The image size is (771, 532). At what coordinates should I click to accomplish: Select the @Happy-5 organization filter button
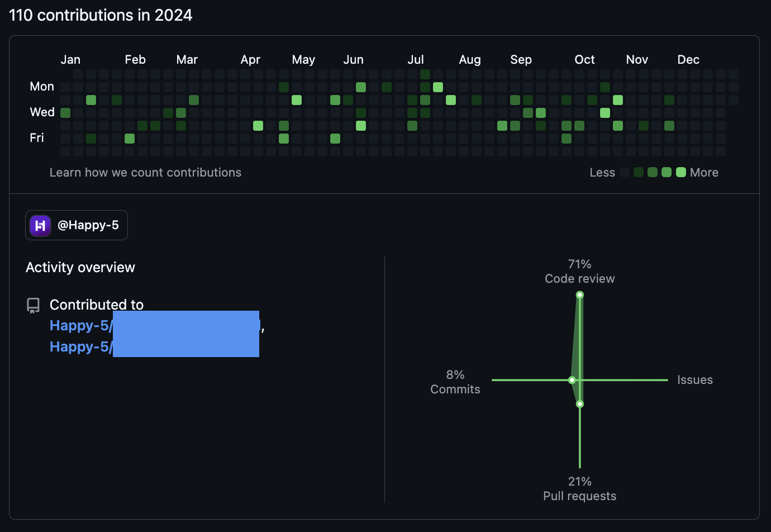pos(77,225)
